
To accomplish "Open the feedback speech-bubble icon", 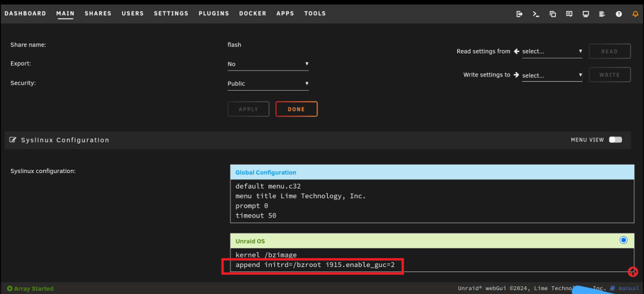I will pyautogui.click(x=569, y=14).
